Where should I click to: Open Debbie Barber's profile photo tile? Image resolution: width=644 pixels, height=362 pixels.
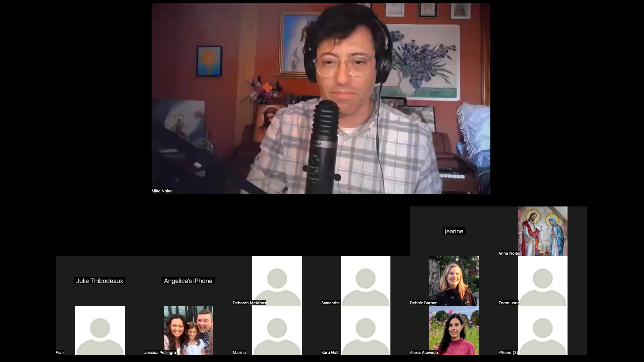[x=454, y=281]
